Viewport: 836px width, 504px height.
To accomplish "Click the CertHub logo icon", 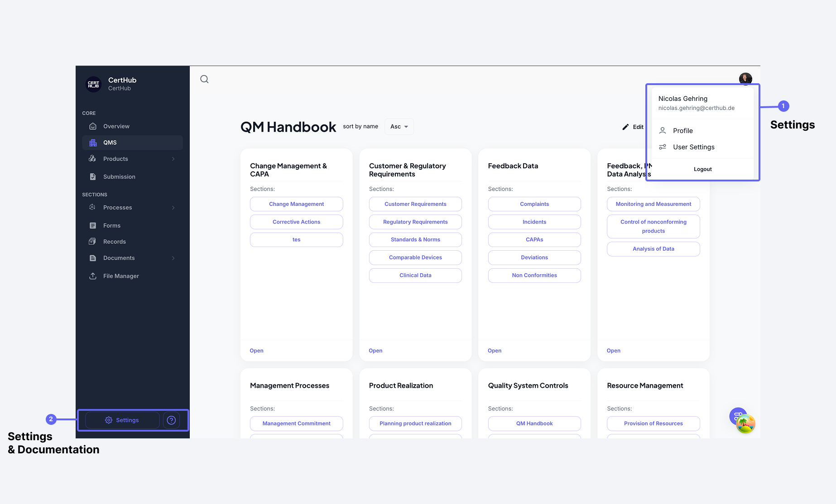I will [94, 84].
